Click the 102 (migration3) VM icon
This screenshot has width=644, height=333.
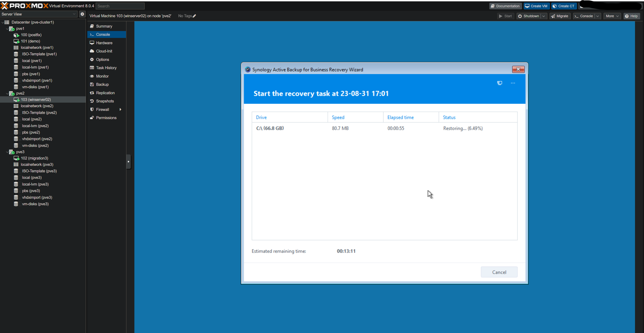tap(16, 158)
